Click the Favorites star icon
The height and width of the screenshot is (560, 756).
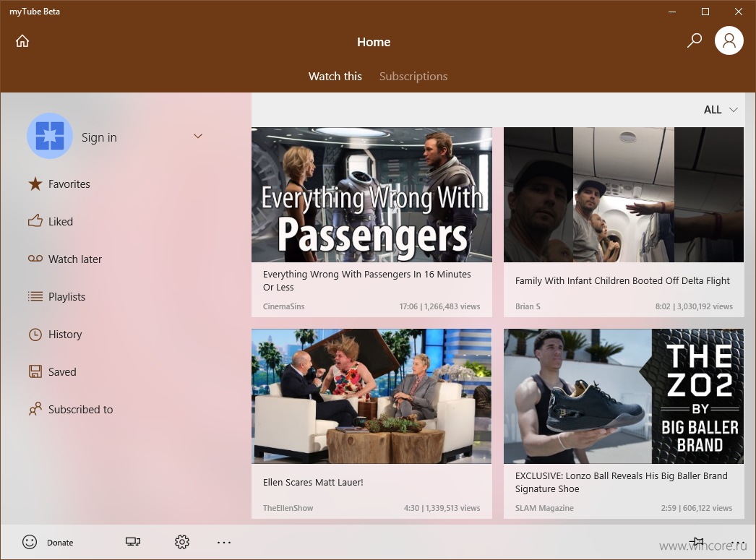[x=35, y=184]
